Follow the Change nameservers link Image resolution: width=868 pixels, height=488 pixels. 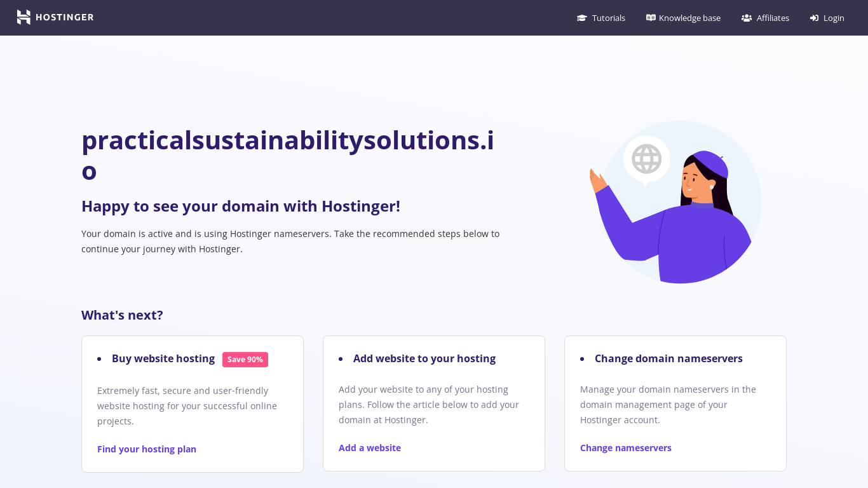click(626, 448)
